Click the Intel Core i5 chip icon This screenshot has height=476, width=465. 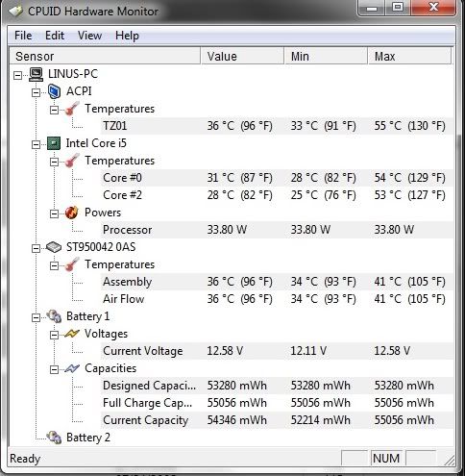click(54, 143)
